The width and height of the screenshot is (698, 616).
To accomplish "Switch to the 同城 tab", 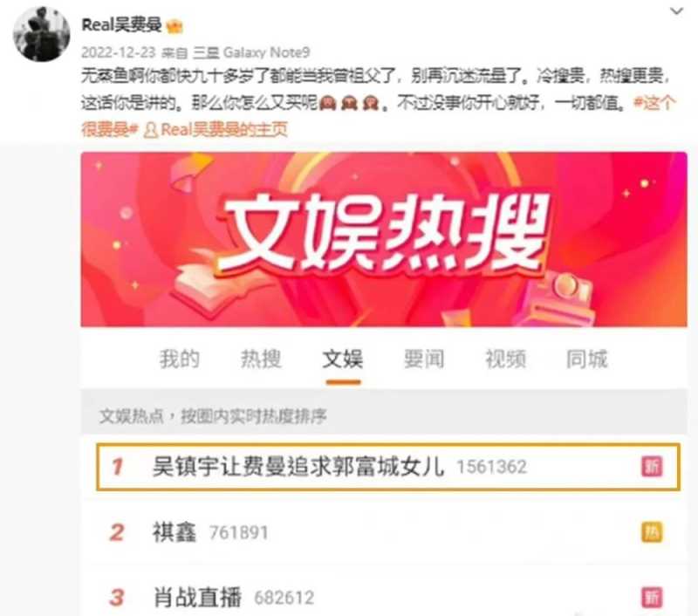I will tap(586, 359).
